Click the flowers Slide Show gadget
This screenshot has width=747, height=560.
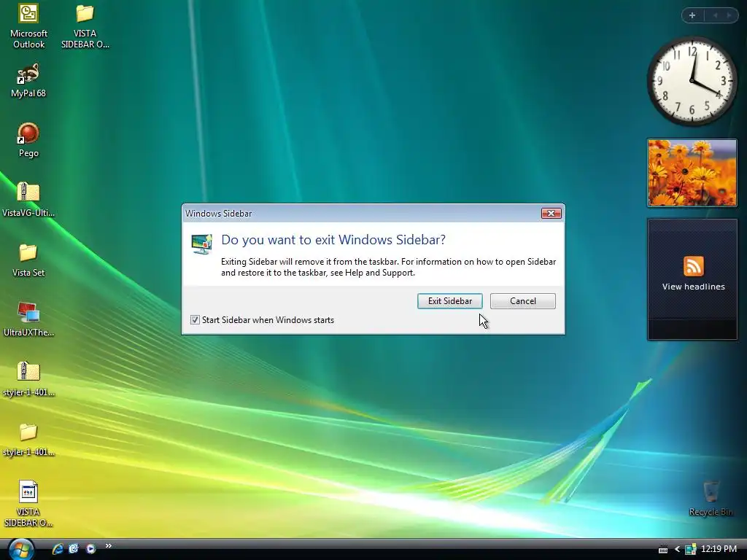click(692, 173)
